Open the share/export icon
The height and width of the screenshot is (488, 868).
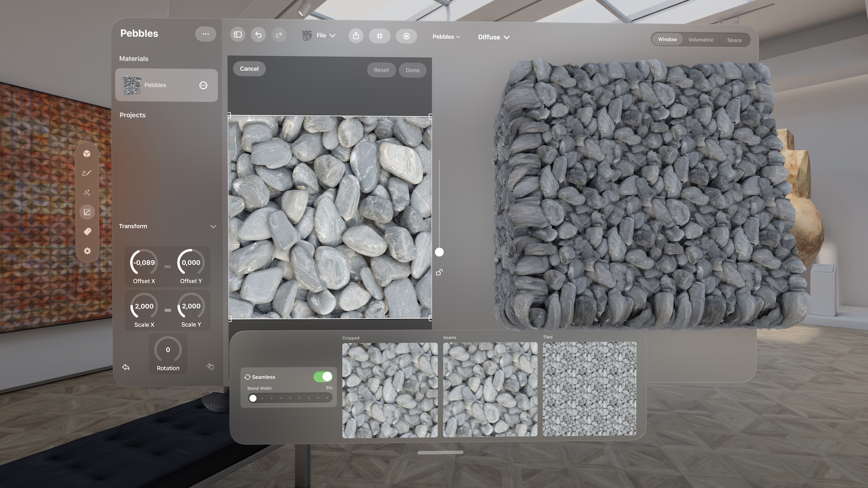click(x=356, y=36)
